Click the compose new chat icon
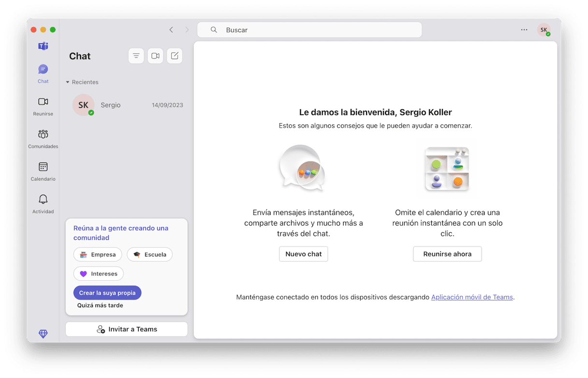The image size is (588, 378). click(175, 56)
